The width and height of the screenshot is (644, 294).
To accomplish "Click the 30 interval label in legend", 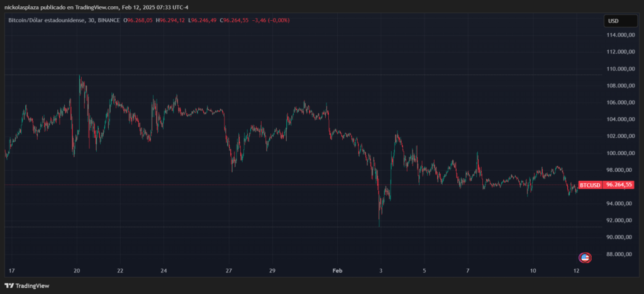I will point(92,21).
